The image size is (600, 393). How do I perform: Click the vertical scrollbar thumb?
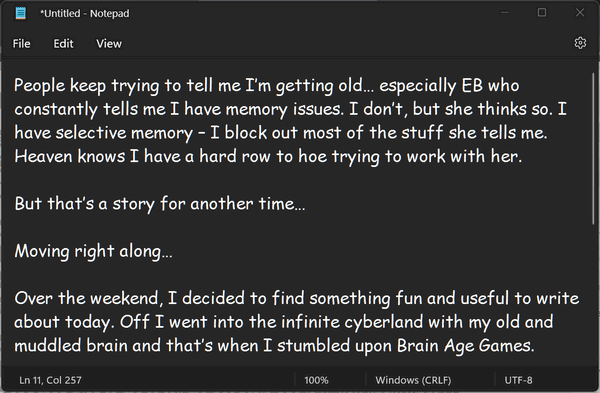pos(593,149)
